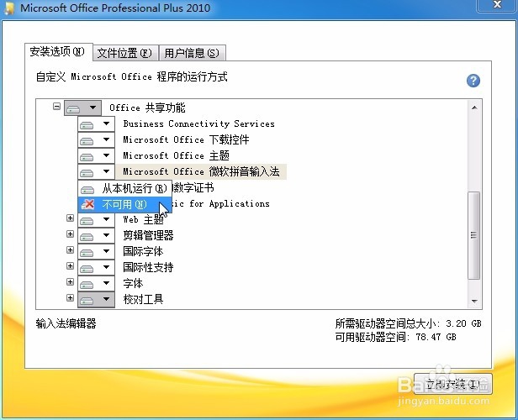518x420 pixels.
Task: Open dropdown for 国际字体
Action: point(96,252)
